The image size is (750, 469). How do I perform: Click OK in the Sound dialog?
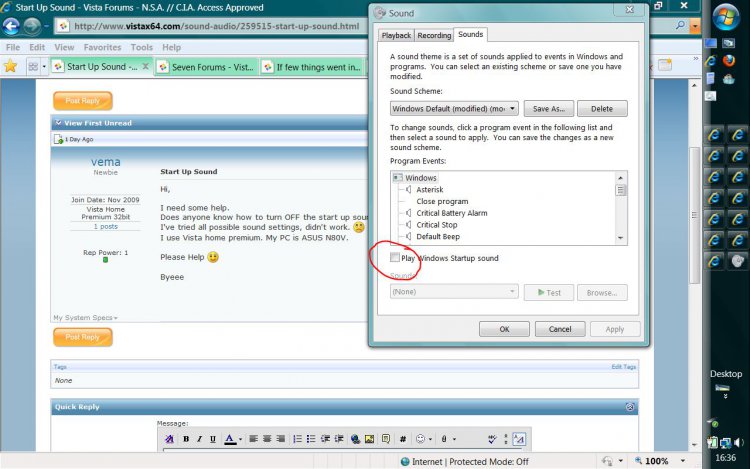point(504,329)
